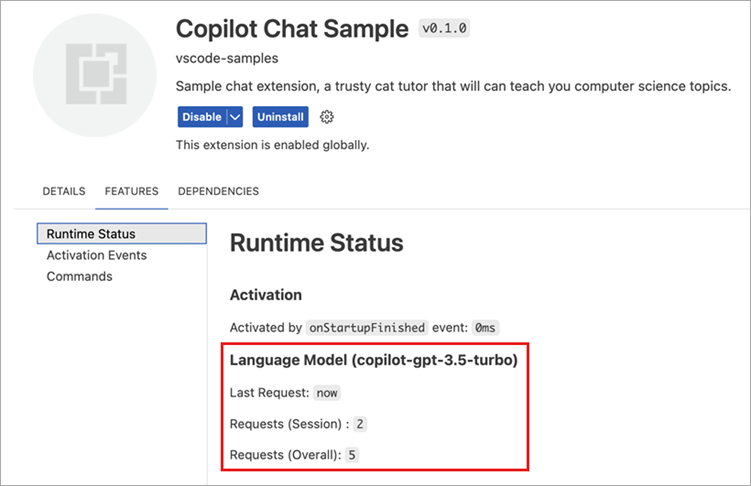This screenshot has width=751, height=486.
Task: Click the 0ms activation time value
Action: point(486,327)
